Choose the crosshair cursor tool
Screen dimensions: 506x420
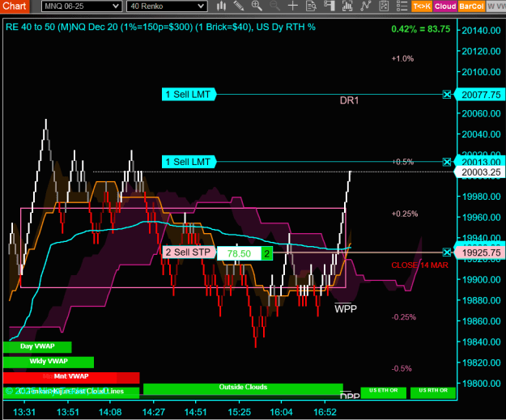pyautogui.click(x=293, y=6)
